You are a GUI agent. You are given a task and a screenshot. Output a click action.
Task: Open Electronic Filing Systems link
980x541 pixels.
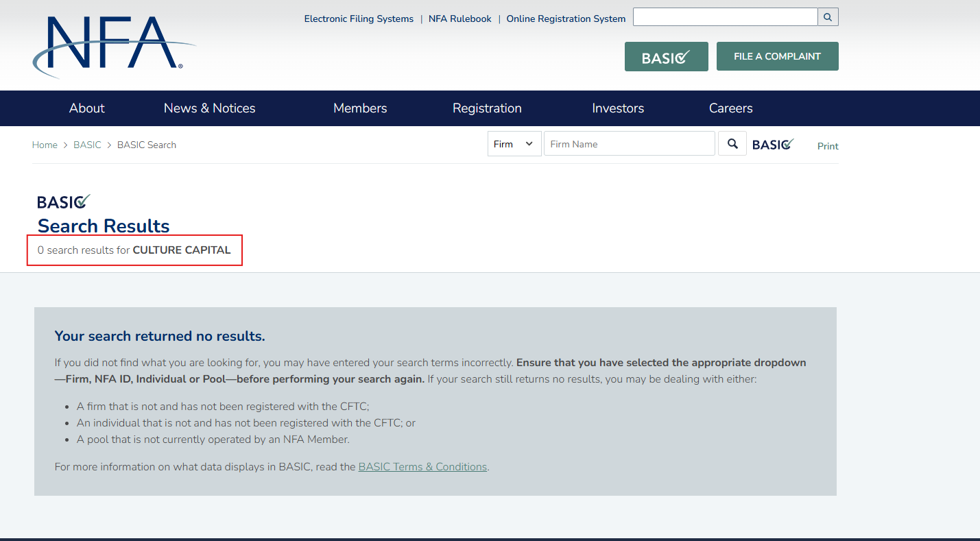pyautogui.click(x=359, y=19)
